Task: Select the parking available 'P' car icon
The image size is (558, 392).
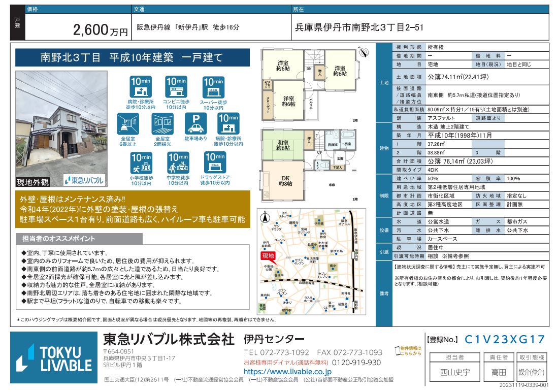Action: coord(195,123)
